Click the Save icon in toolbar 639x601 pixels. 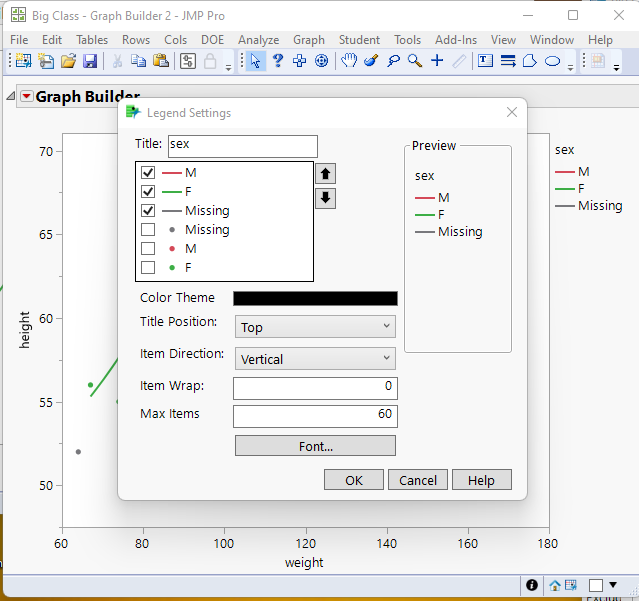click(x=90, y=61)
